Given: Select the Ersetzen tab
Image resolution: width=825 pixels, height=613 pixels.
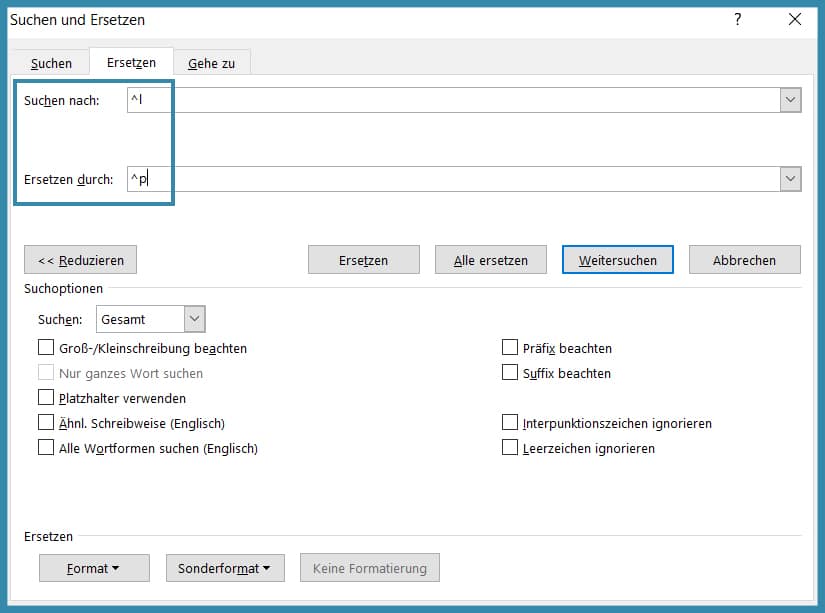Looking at the screenshot, I should tap(131, 62).
